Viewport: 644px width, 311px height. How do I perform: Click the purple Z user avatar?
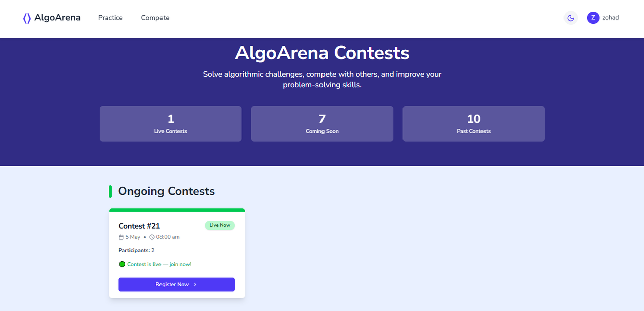coord(593,18)
